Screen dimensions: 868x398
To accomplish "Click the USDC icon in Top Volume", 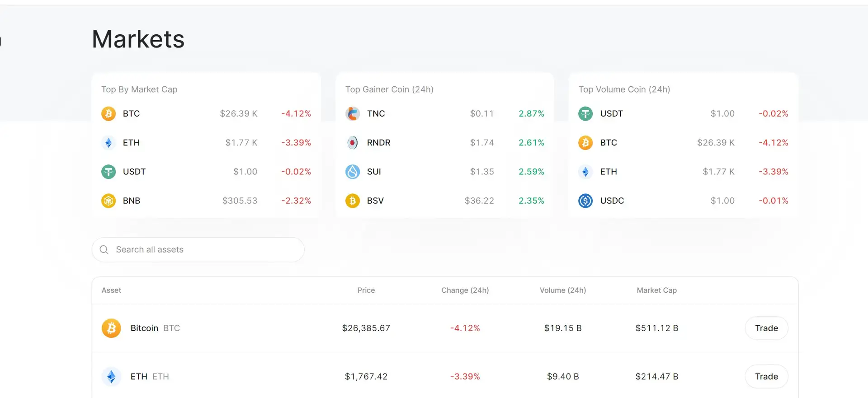I will (x=585, y=201).
